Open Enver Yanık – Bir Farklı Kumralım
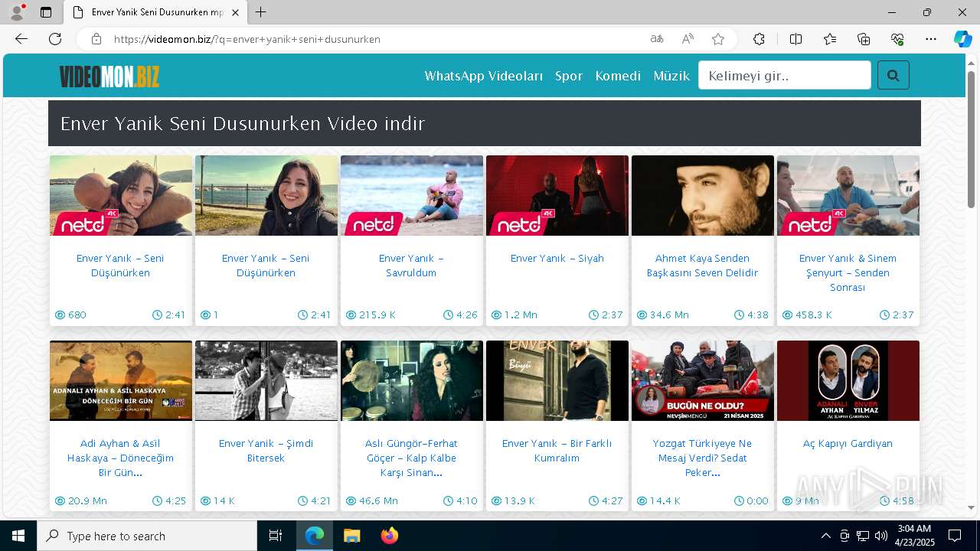Viewport: 980px width, 551px height. coord(557,451)
